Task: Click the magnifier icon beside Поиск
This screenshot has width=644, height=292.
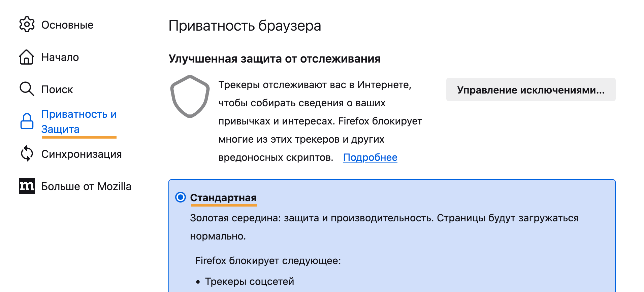Action: click(27, 89)
